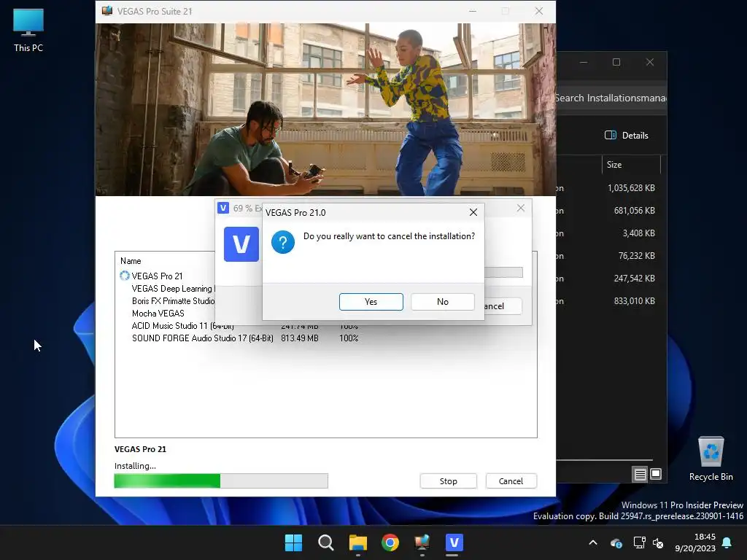Viewport: 747px width, 560px height.
Task: Select VEGAS Deep Learning row
Action: coord(174,289)
